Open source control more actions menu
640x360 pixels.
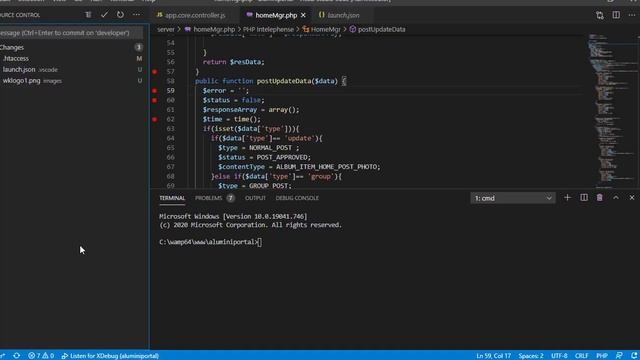click(136, 15)
